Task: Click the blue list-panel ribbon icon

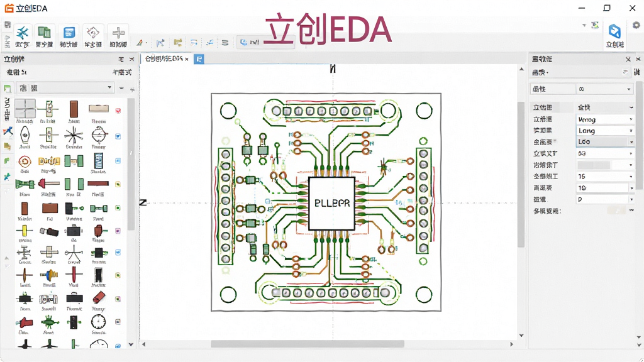Action: (69, 33)
